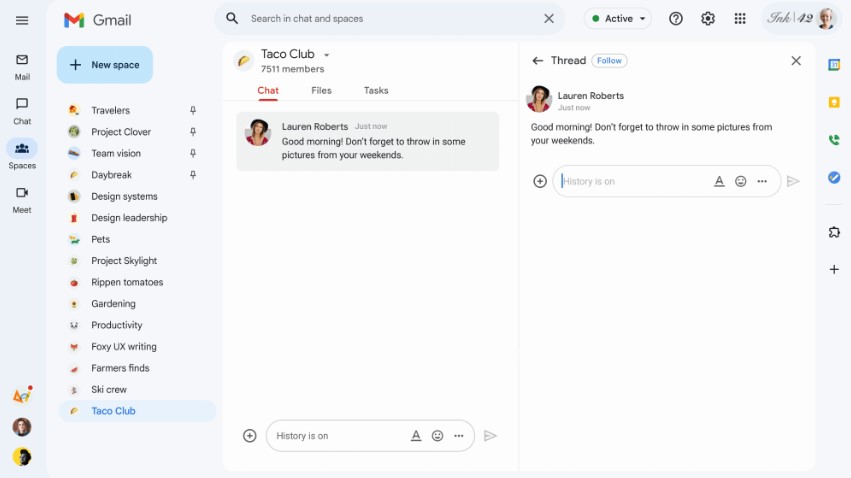Focus the Search in chat and spaces field
The width and height of the screenshot is (851, 478).
pyautogui.click(x=389, y=18)
